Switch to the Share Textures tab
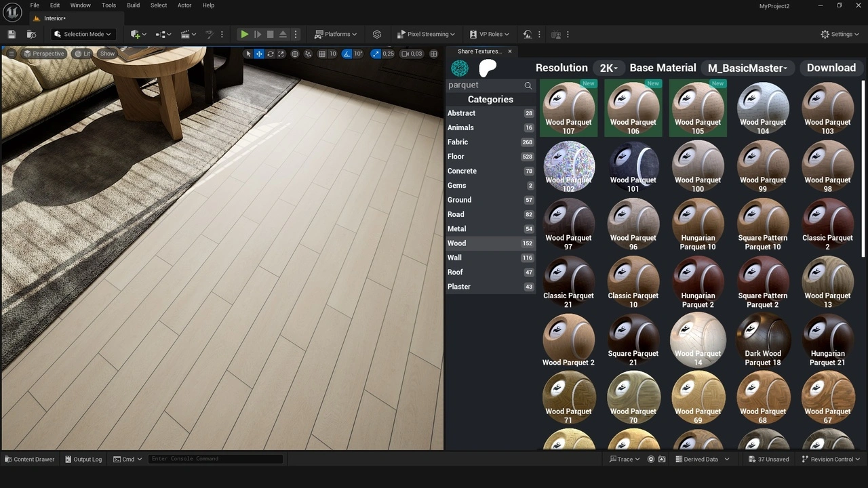This screenshot has height=488, width=868. 479,52
